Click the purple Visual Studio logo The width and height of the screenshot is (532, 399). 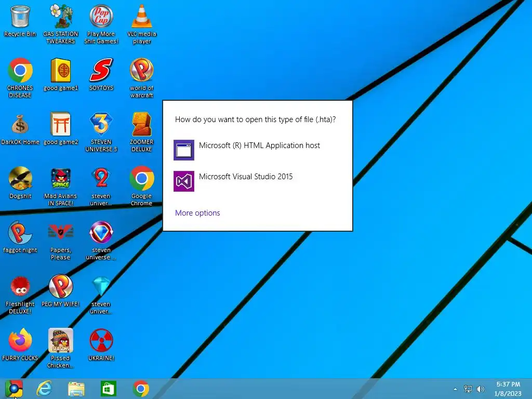pyautogui.click(x=184, y=181)
